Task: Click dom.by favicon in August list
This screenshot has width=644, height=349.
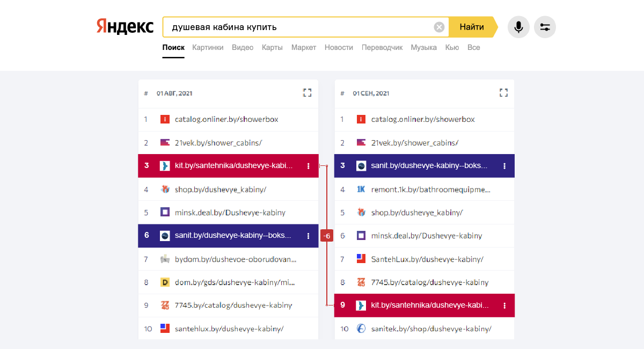Action: [x=165, y=282]
